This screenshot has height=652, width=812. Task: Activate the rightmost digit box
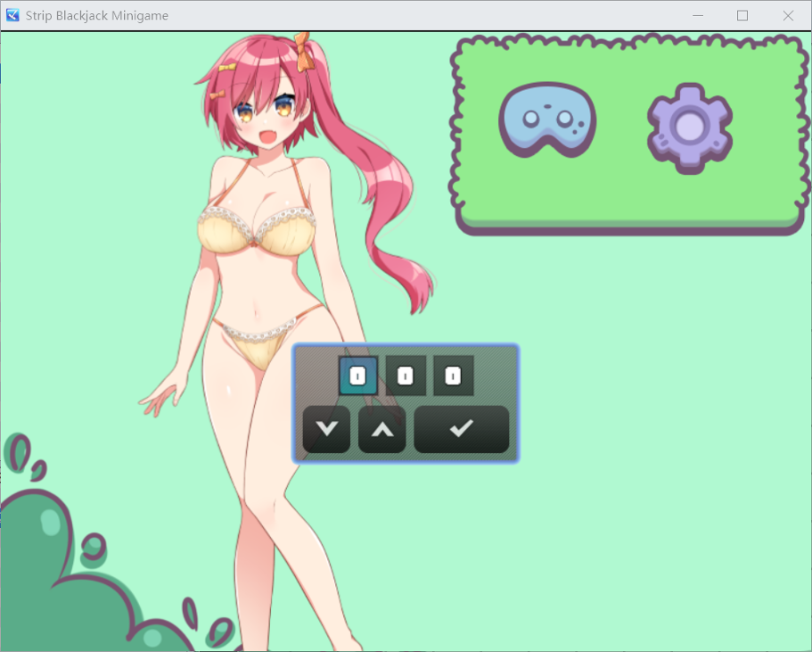point(451,376)
